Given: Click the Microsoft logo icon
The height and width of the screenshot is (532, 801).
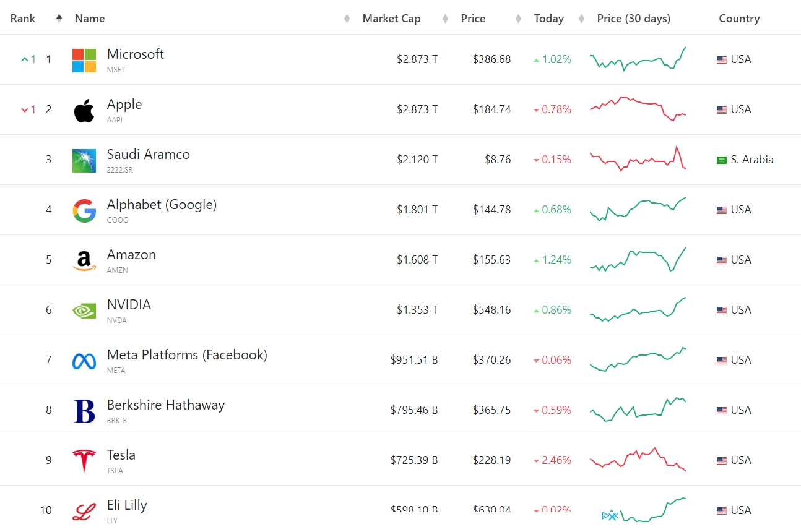Looking at the screenshot, I should 84,61.
